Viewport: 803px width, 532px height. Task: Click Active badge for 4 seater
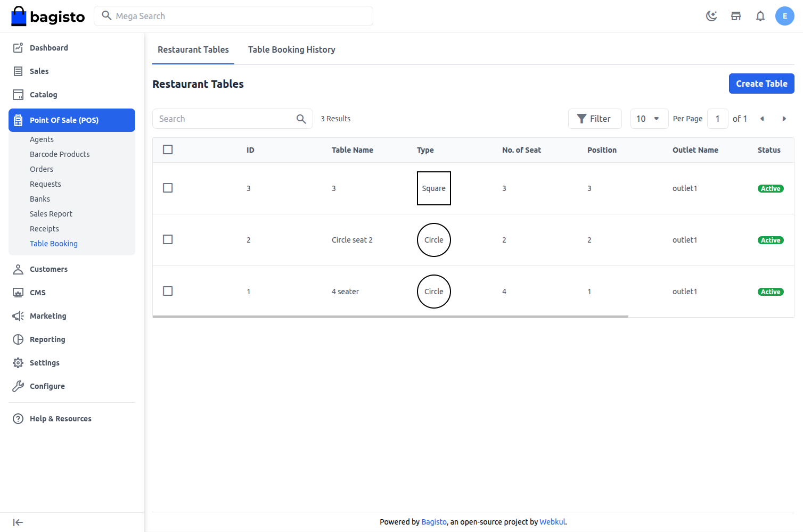click(x=771, y=292)
